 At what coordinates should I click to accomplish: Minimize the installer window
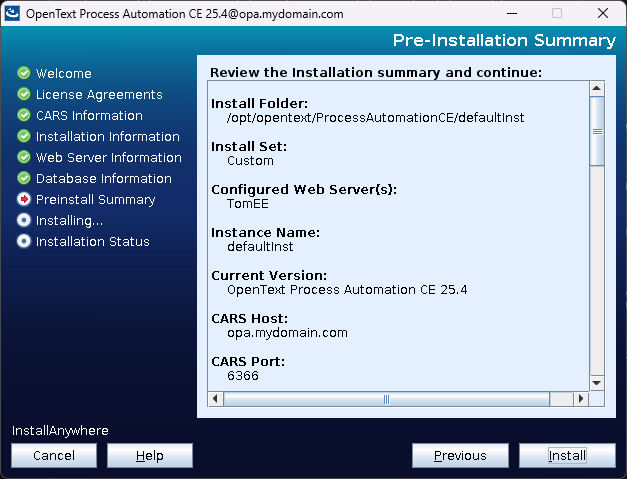[x=512, y=14]
